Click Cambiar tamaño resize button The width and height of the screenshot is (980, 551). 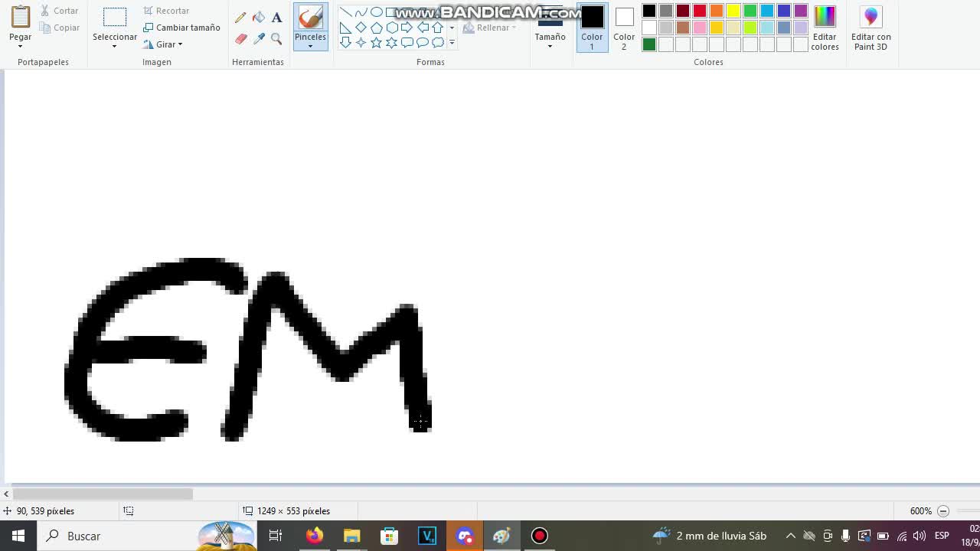pos(181,28)
